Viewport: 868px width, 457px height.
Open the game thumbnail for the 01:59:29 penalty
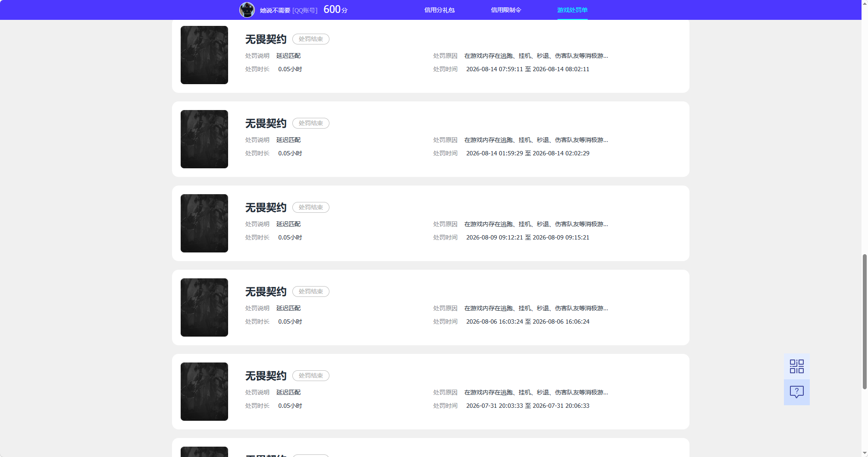204,139
